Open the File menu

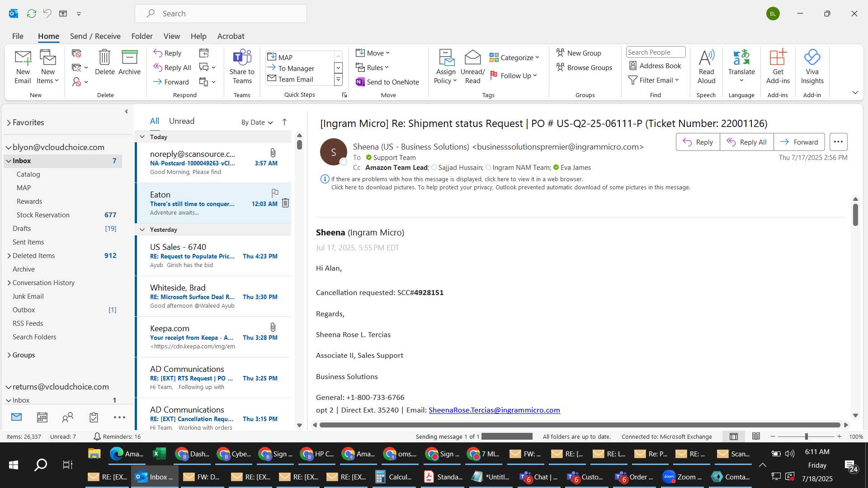[x=18, y=36]
